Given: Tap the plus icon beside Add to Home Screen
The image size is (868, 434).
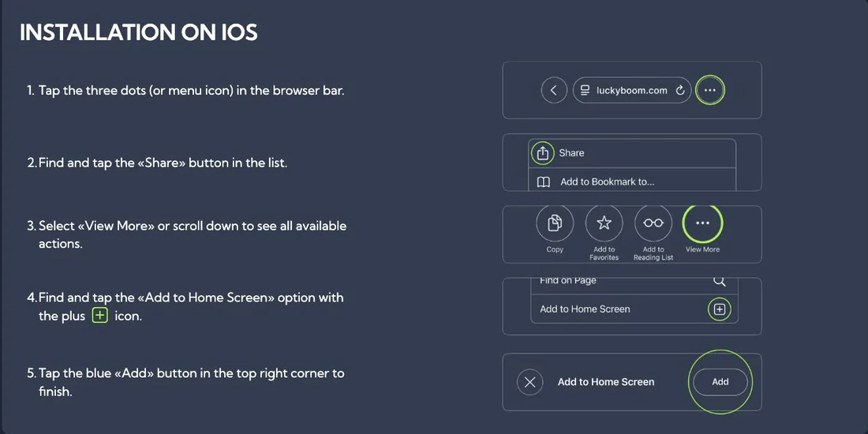Looking at the screenshot, I should [720, 309].
